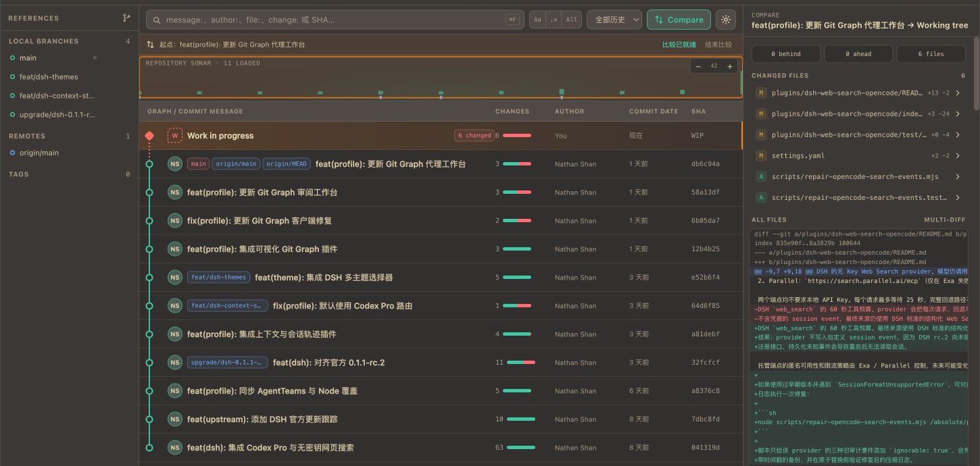Click the M status badge for settings.yaml

click(761, 156)
